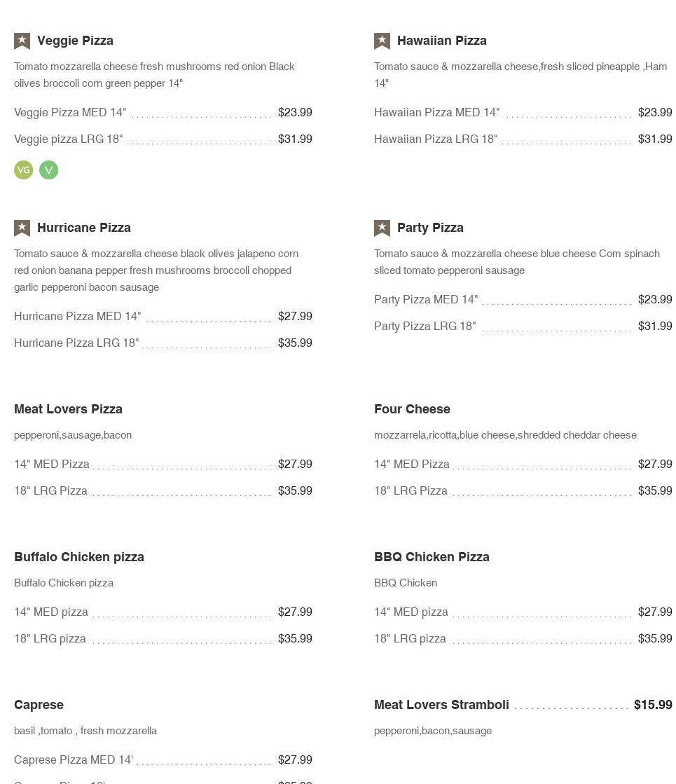Screen dimensions: 676x784
Task: Select Caprese Pizza MED 14' option
Action: coord(74,760)
